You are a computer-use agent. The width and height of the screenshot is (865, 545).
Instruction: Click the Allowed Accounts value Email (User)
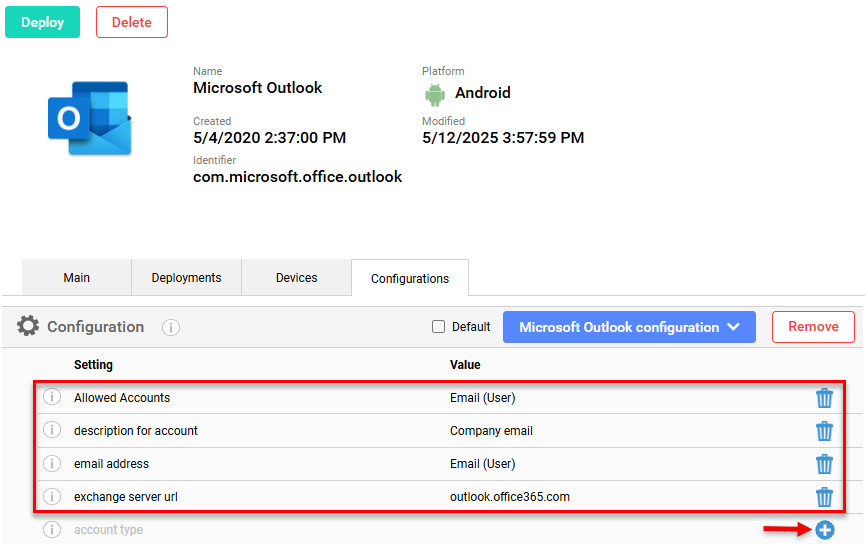pos(483,398)
